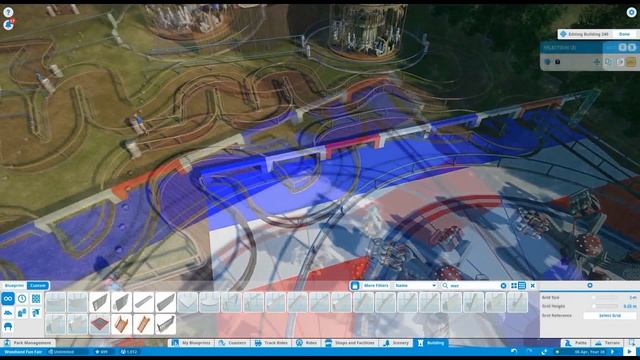The width and height of the screenshot is (640, 360).
Task: Open the Rides tab
Action: click(307, 343)
